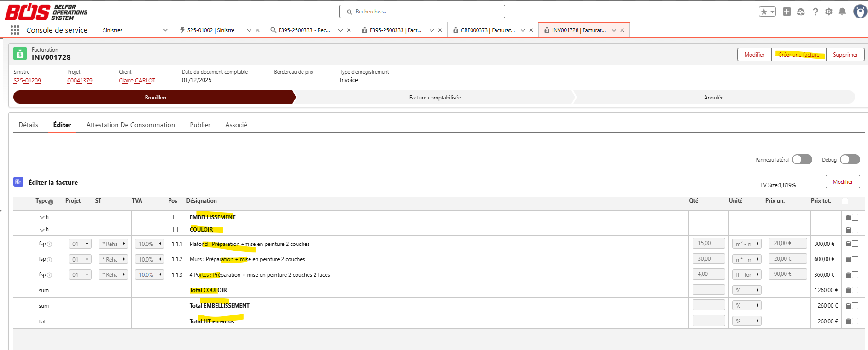868x350 pixels.
Task: Switch to the Détails tab
Action: click(x=29, y=125)
